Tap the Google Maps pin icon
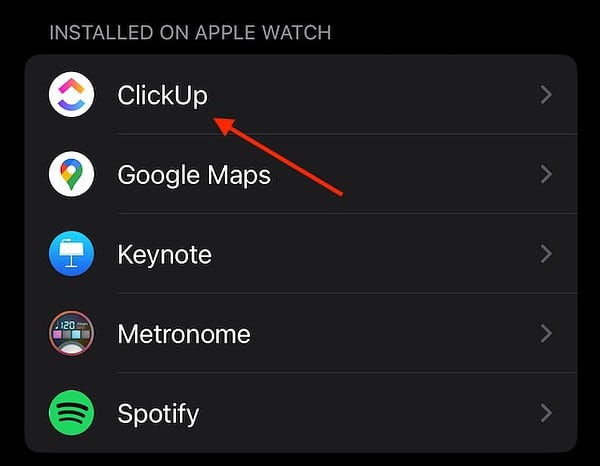 click(71, 174)
